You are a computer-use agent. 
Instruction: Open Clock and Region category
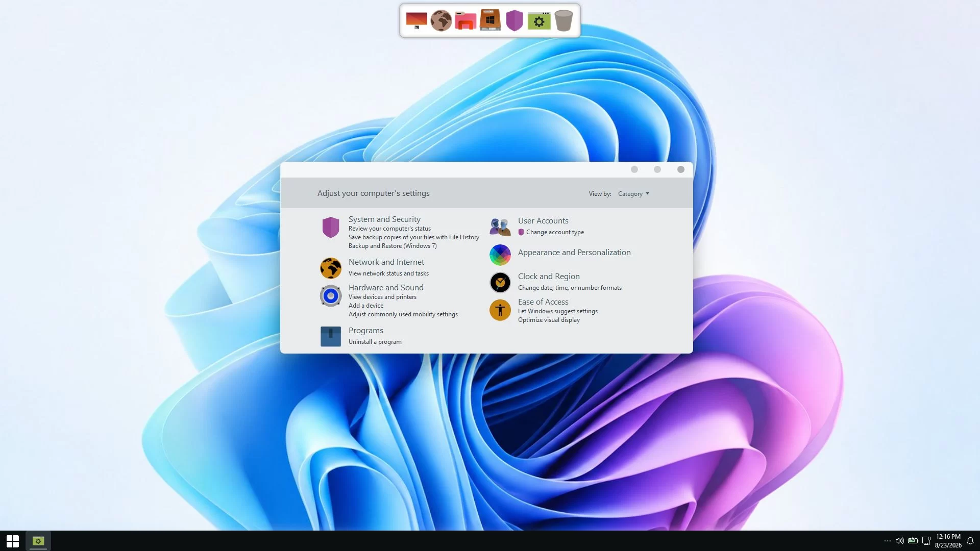[549, 277]
